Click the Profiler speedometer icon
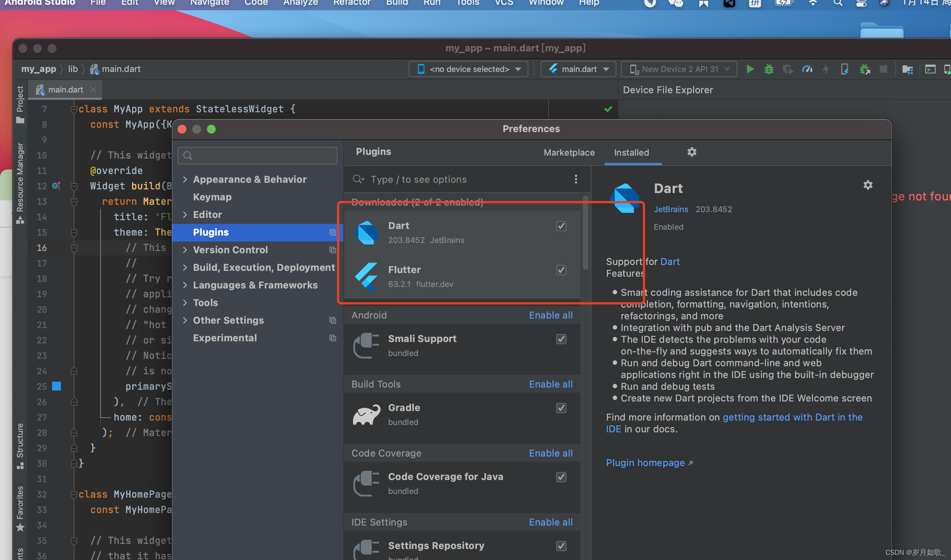The width and height of the screenshot is (951, 560). [x=807, y=69]
